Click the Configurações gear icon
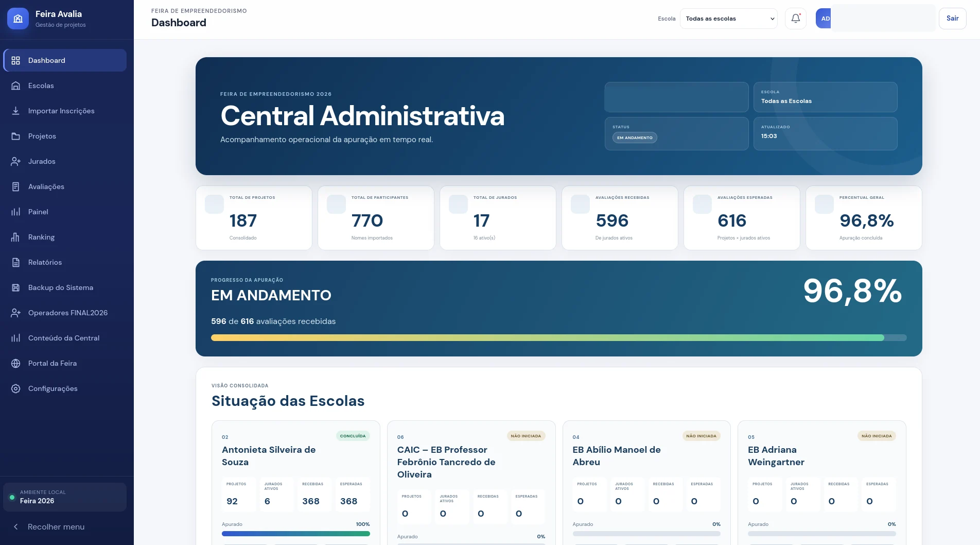980x545 pixels. pyautogui.click(x=16, y=388)
